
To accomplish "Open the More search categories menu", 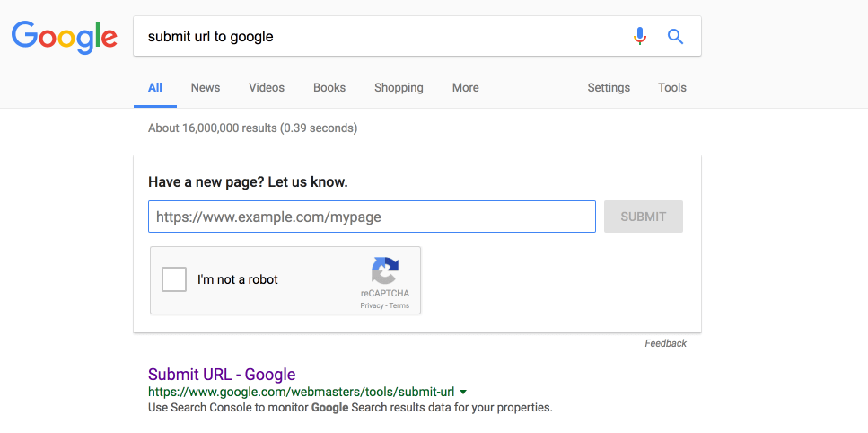I will 465,88.
